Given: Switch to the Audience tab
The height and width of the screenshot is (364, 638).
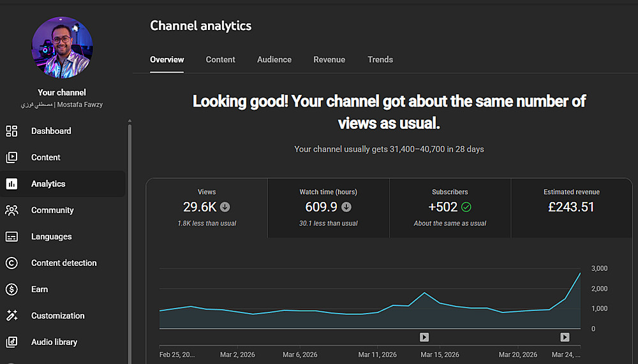Looking at the screenshot, I should pyautogui.click(x=274, y=60).
